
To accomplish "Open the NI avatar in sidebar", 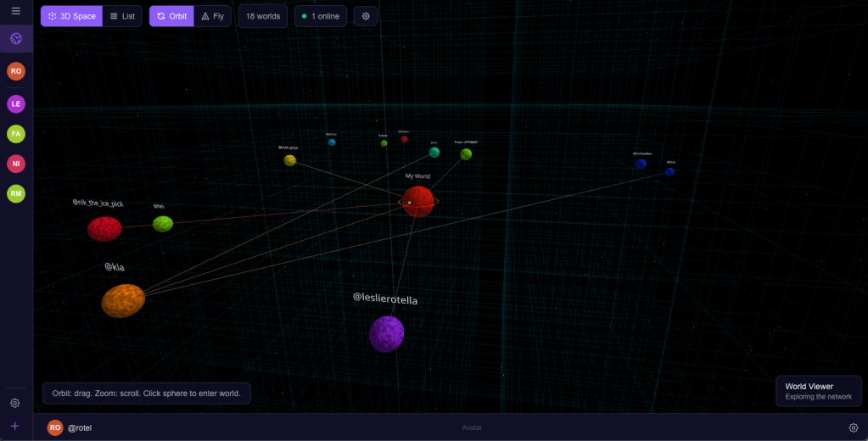I will [16, 164].
